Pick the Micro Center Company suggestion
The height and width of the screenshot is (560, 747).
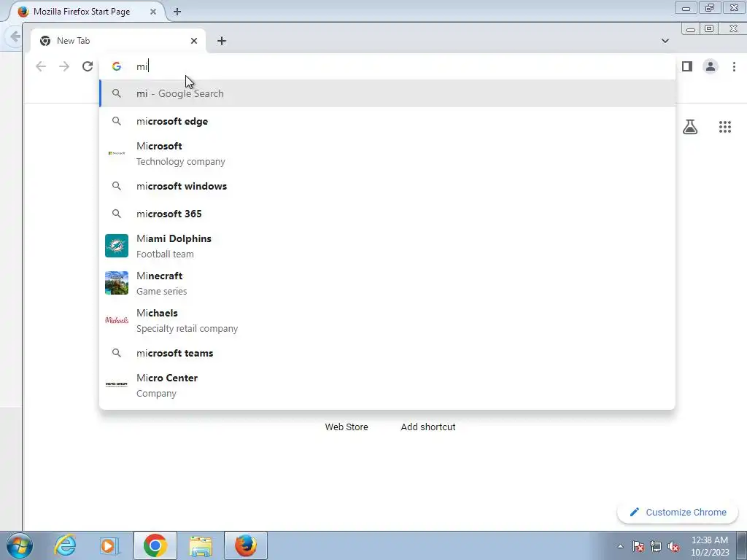pos(387,385)
